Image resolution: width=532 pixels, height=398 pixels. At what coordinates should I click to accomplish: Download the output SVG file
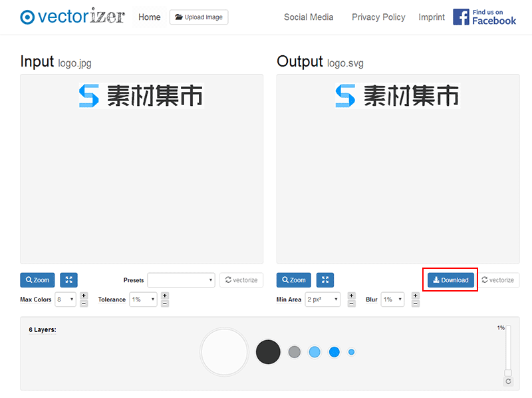[x=451, y=280]
